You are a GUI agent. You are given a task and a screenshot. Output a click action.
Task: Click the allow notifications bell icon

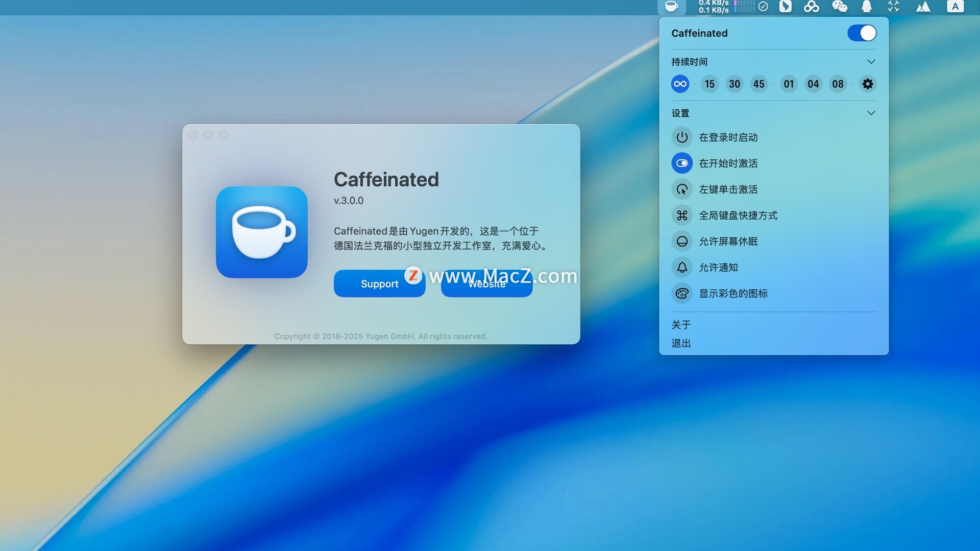(682, 268)
